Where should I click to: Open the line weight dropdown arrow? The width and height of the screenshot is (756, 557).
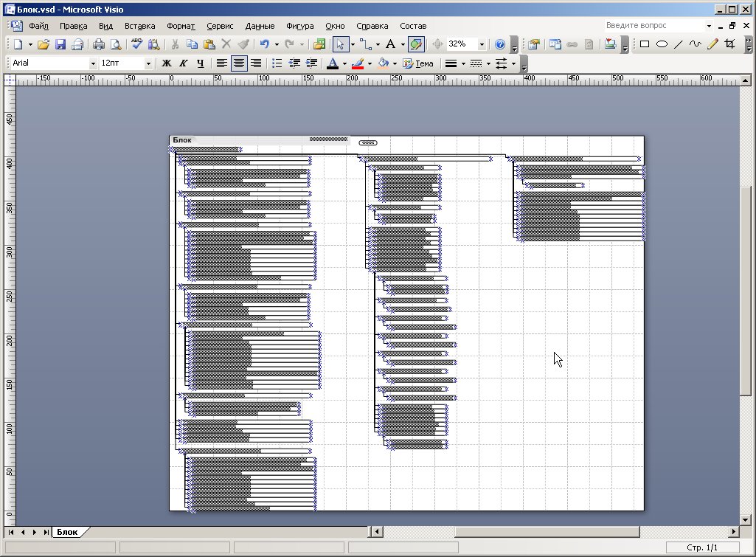point(463,63)
